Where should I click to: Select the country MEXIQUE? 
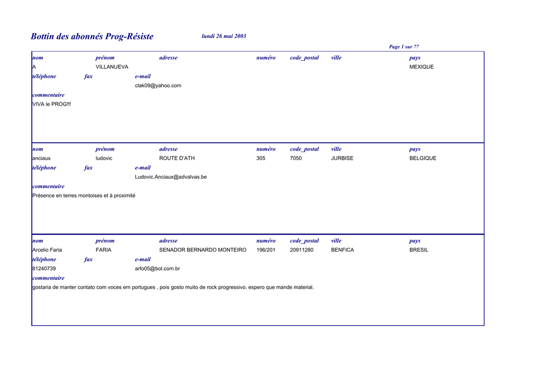(x=422, y=67)
